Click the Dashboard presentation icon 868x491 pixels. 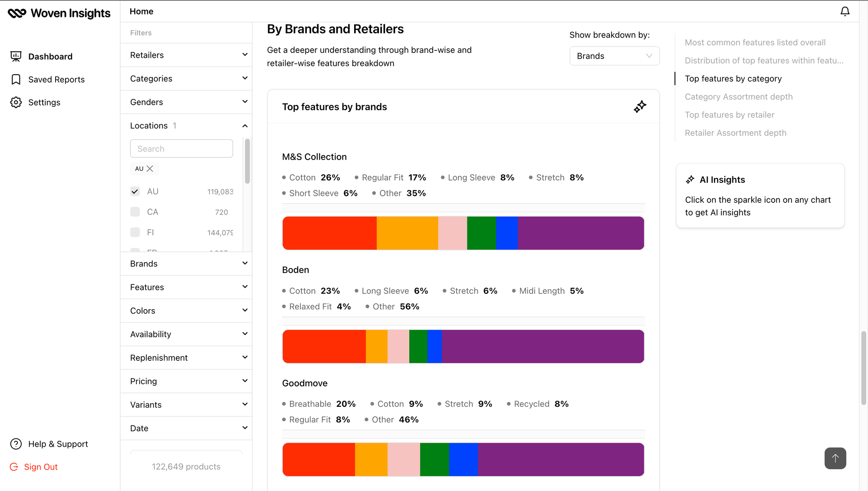pyautogui.click(x=16, y=56)
